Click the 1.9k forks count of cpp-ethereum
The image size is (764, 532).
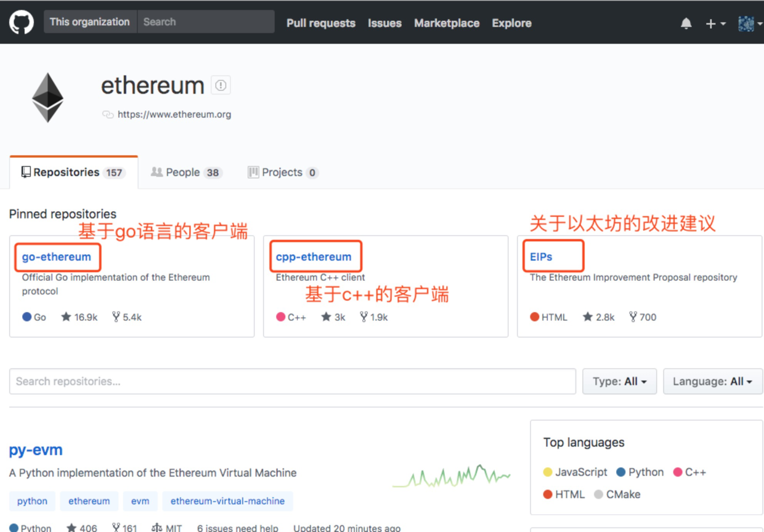(374, 317)
